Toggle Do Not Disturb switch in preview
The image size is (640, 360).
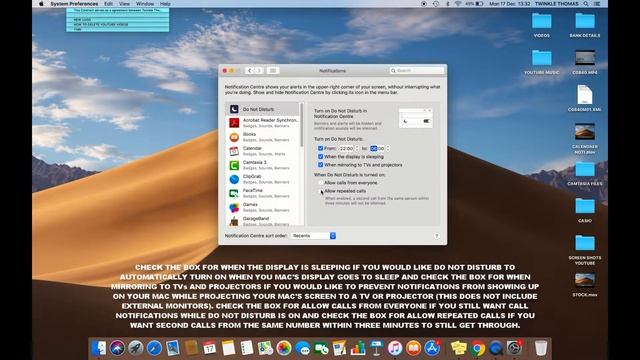pyautogui.click(x=427, y=121)
